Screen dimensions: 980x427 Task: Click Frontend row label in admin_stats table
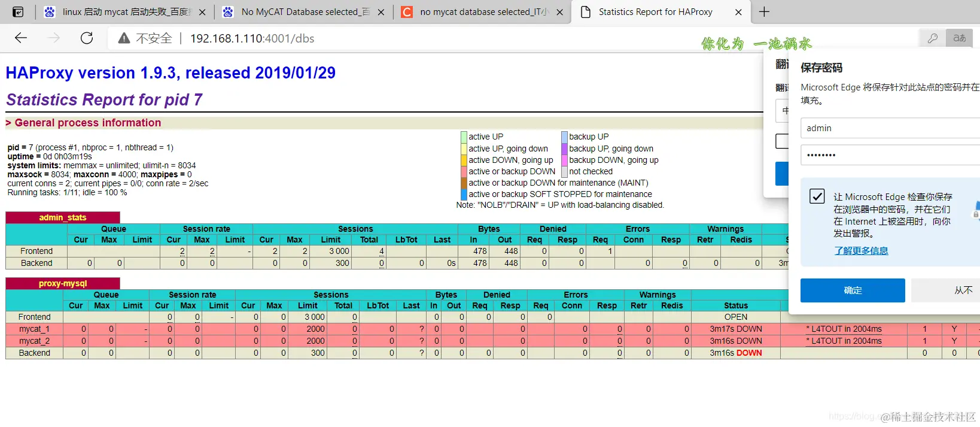(36, 251)
